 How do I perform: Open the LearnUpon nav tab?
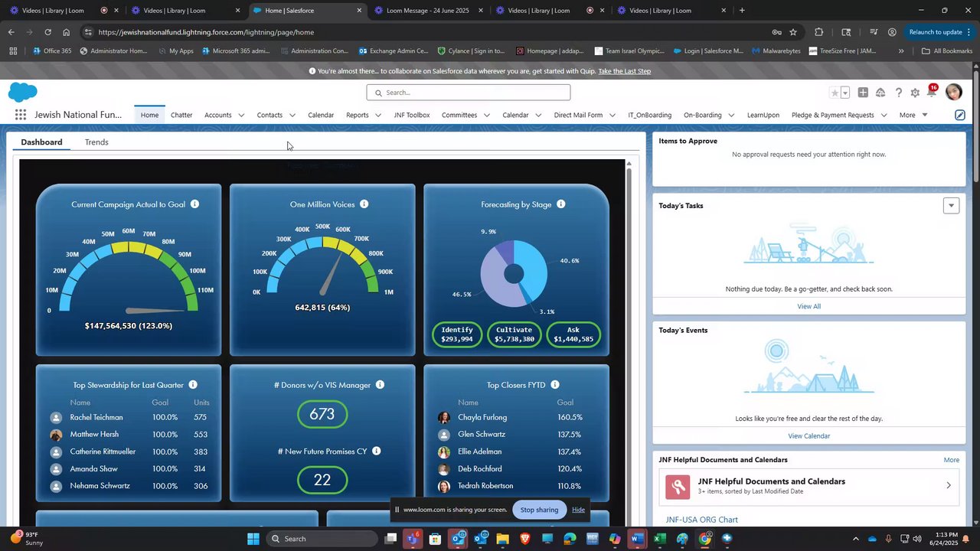pyautogui.click(x=763, y=115)
